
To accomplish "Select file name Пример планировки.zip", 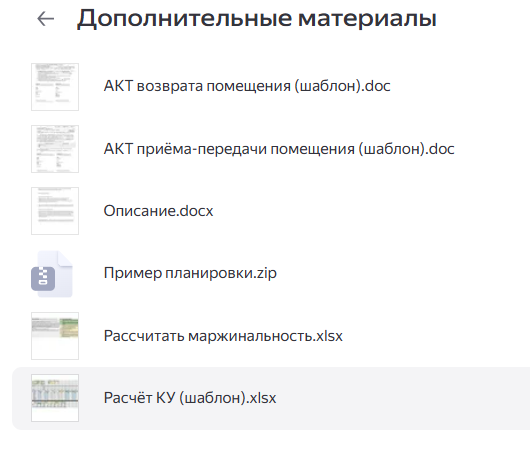I will coord(190,273).
